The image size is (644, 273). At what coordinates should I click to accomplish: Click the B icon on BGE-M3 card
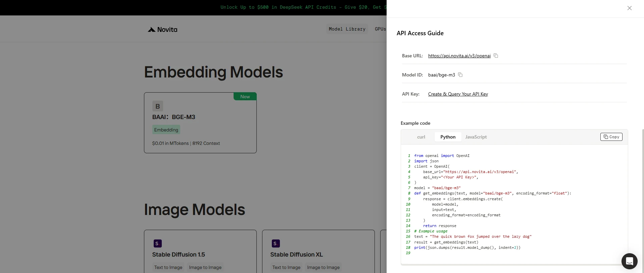tap(158, 106)
